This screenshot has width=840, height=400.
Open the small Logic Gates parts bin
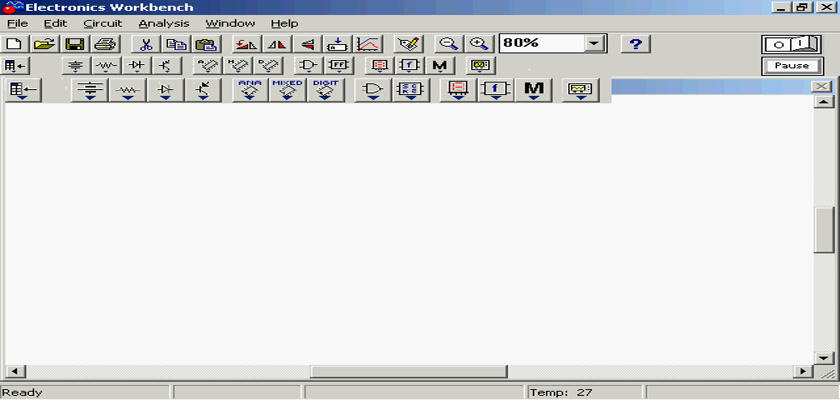point(308,66)
